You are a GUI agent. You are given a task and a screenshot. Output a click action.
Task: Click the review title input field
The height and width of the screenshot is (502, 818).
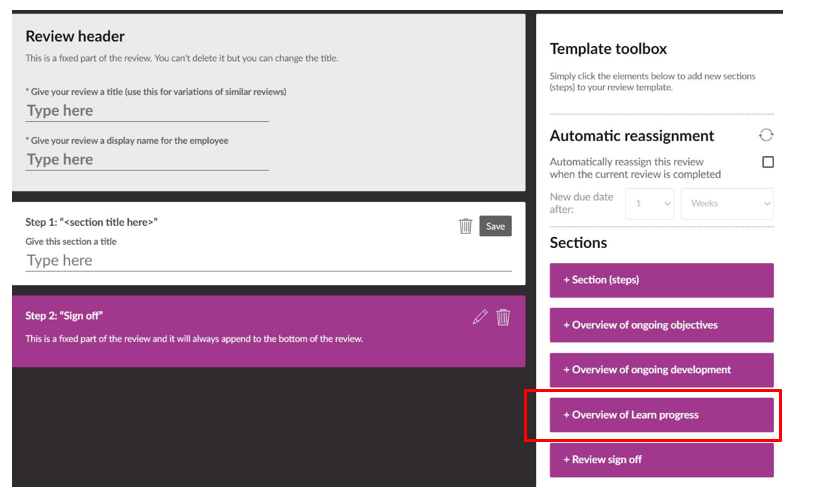click(147, 111)
